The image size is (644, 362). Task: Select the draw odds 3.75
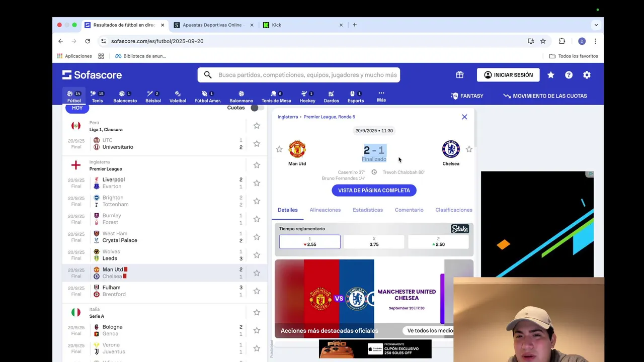coord(374,242)
